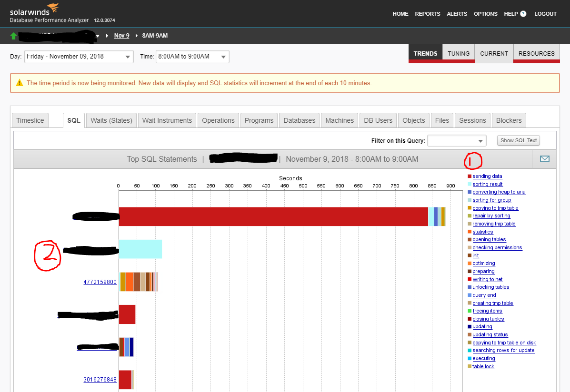This screenshot has width=570, height=392.
Task: Click the warning triangle icon in banner
Action: (x=19, y=83)
